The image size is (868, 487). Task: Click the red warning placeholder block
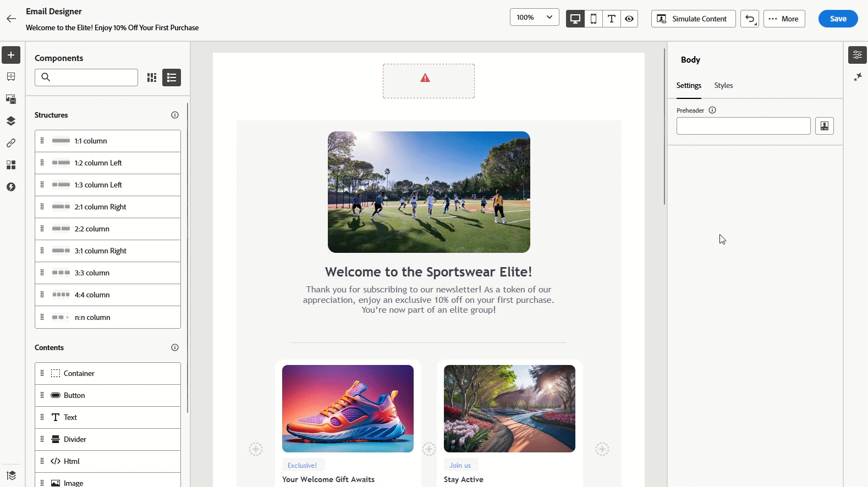coord(428,81)
